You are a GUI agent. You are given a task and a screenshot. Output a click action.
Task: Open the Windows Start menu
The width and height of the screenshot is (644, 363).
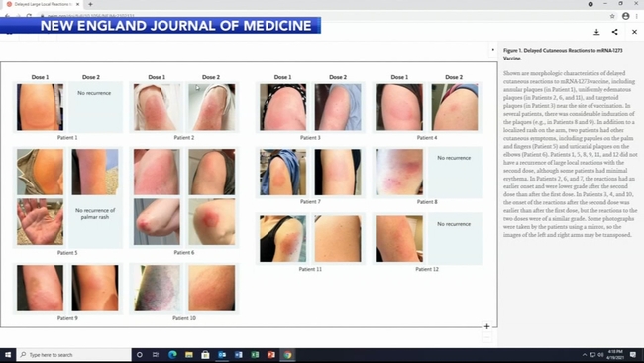click(x=8, y=354)
